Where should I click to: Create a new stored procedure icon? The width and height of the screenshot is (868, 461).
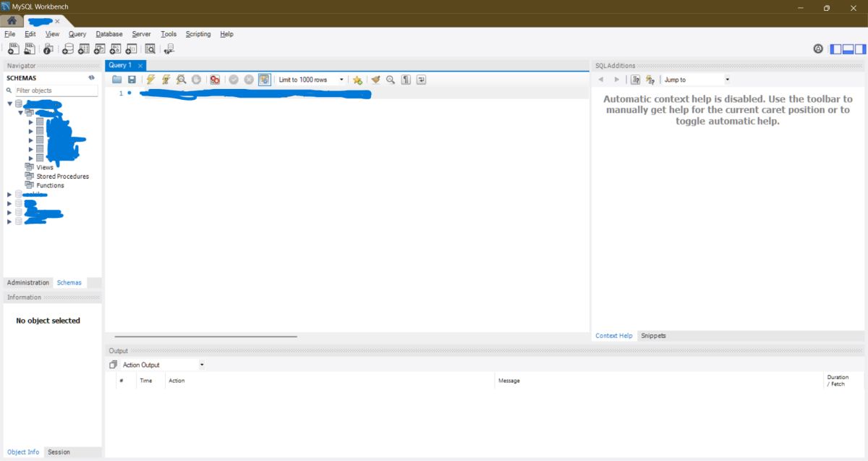click(x=116, y=49)
